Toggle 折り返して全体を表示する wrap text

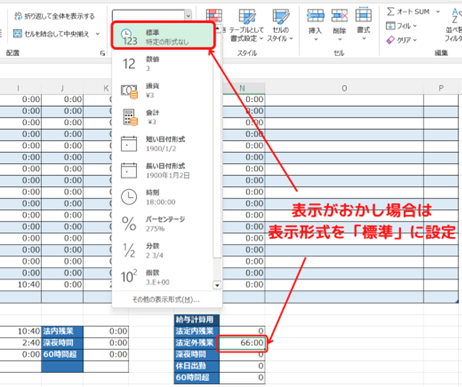click(x=54, y=16)
